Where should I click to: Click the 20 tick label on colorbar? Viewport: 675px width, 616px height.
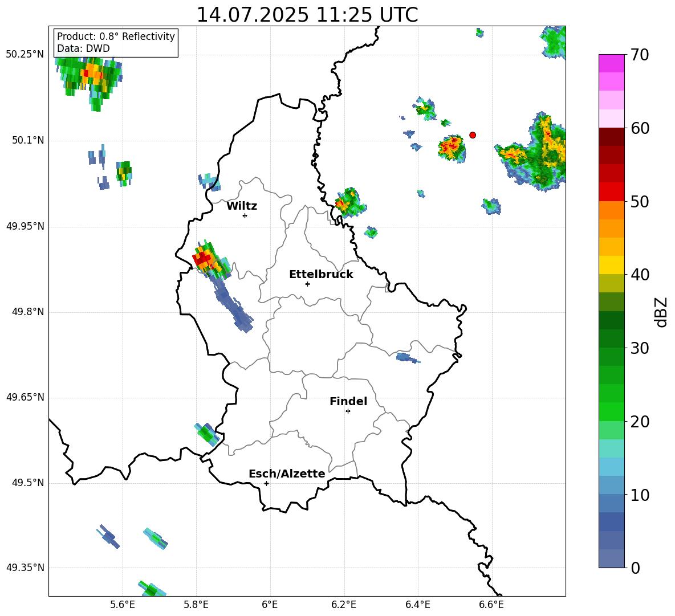click(x=640, y=422)
